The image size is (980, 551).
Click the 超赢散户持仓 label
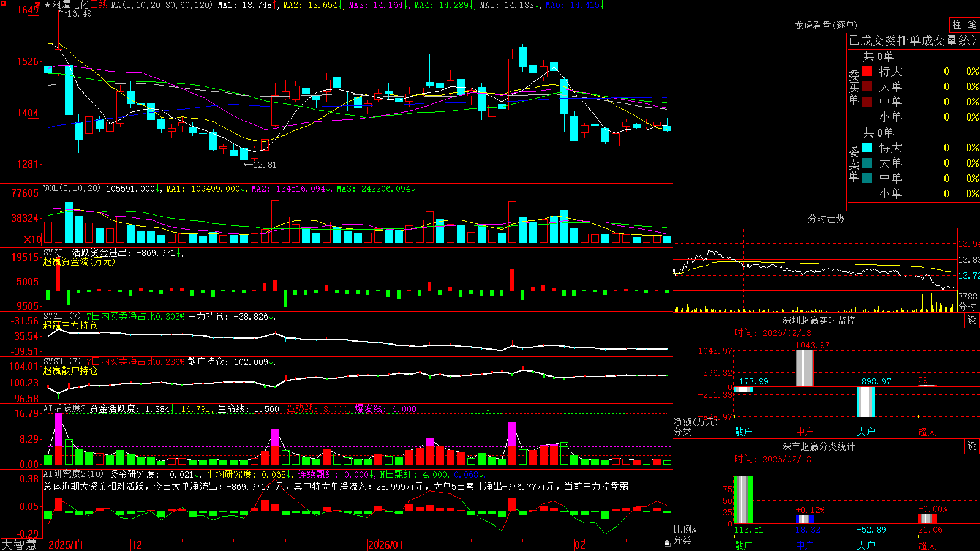click(70, 370)
